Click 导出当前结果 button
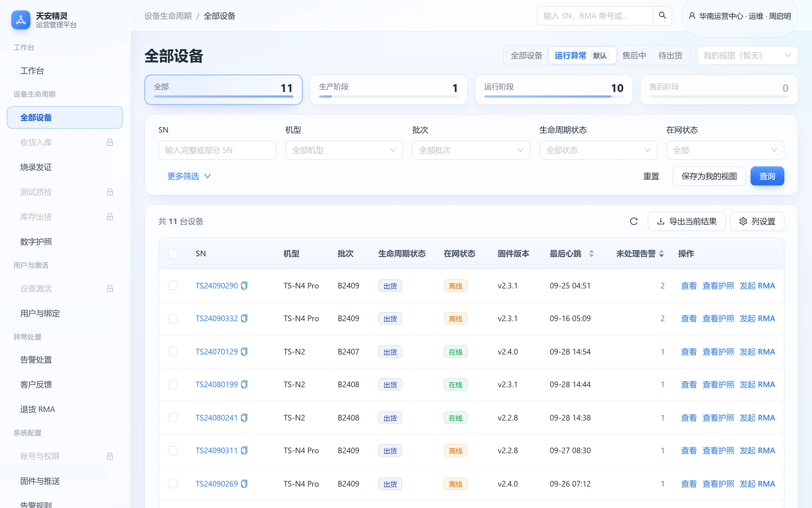 [687, 221]
